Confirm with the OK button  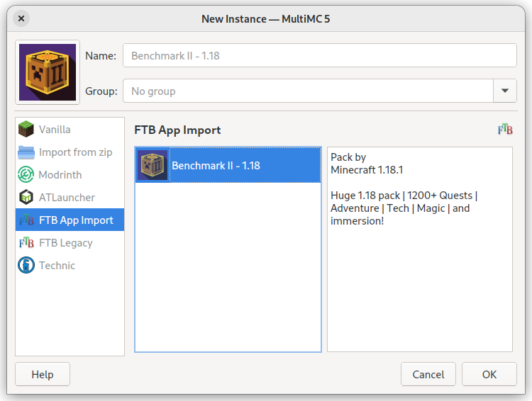[x=489, y=374]
